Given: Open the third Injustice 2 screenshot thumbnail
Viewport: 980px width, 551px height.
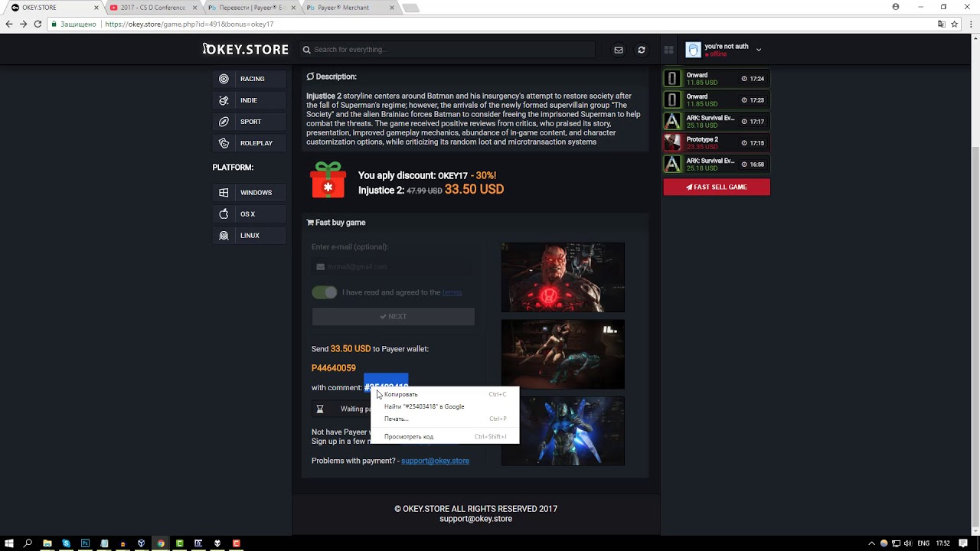Looking at the screenshot, I should tap(563, 431).
